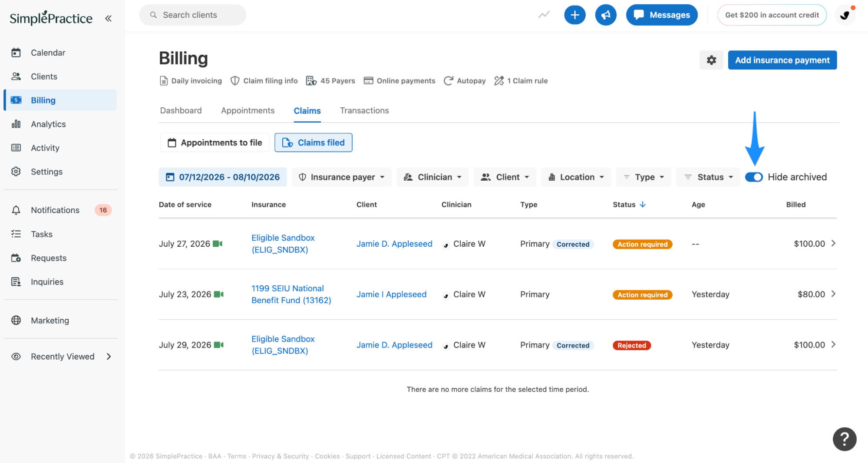This screenshot has width=868, height=463.
Task: Click the Activity list icon
Action: tap(16, 148)
